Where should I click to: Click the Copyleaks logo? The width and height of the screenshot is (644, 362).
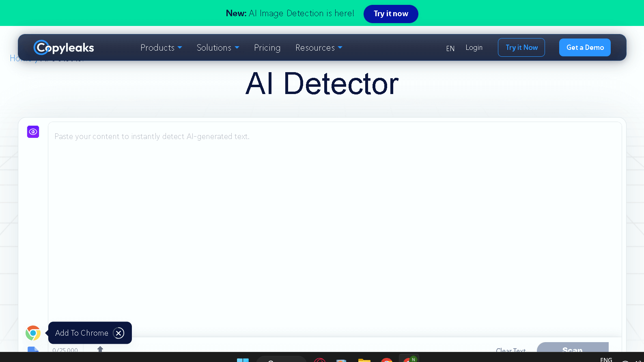[x=64, y=48]
